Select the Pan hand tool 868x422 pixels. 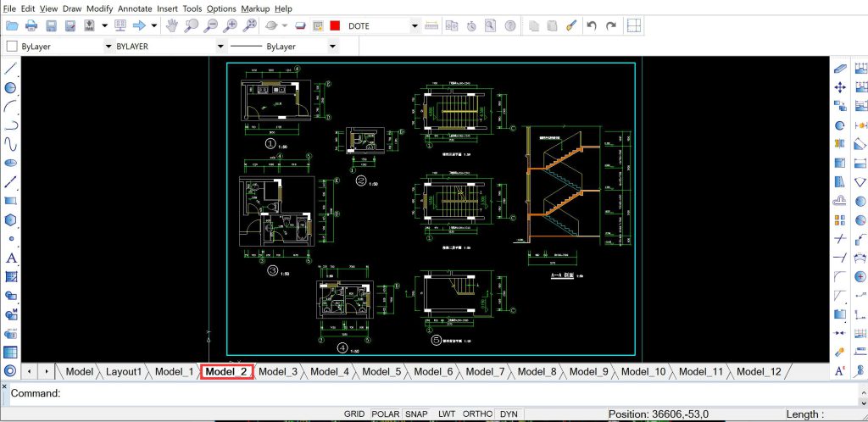[x=172, y=25]
